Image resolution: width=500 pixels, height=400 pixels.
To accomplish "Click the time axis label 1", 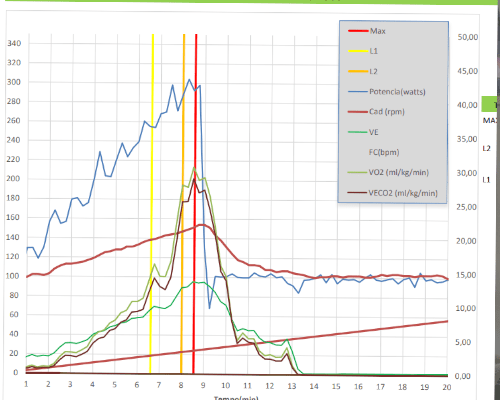I will click(x=26, y=384).
